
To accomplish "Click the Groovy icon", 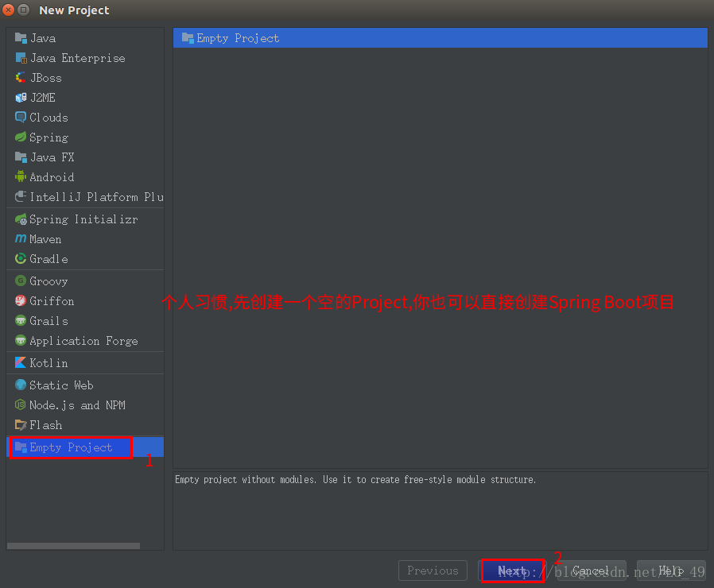I will (21, 280).
